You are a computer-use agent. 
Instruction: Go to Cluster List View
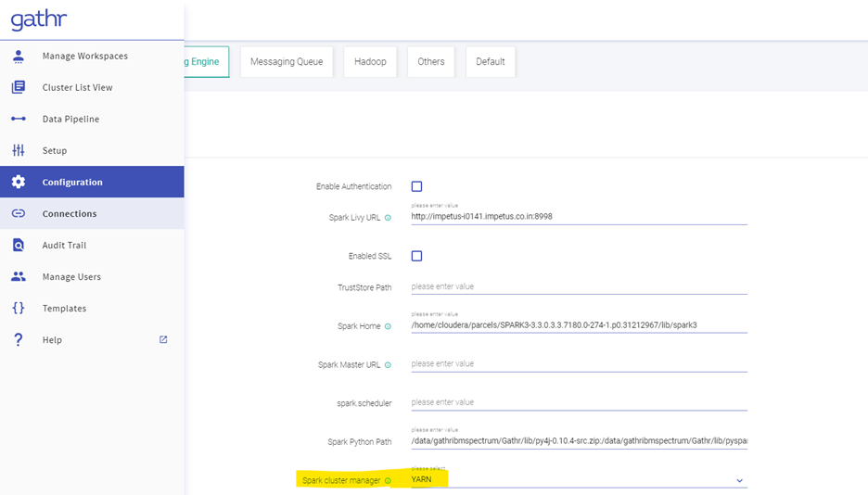(x=92, y=87)
